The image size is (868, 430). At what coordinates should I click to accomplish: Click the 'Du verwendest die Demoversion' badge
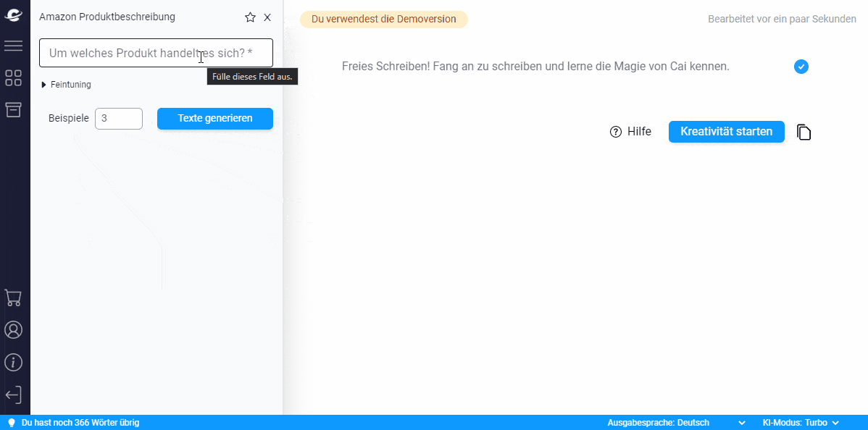click(x=383, y=20)
